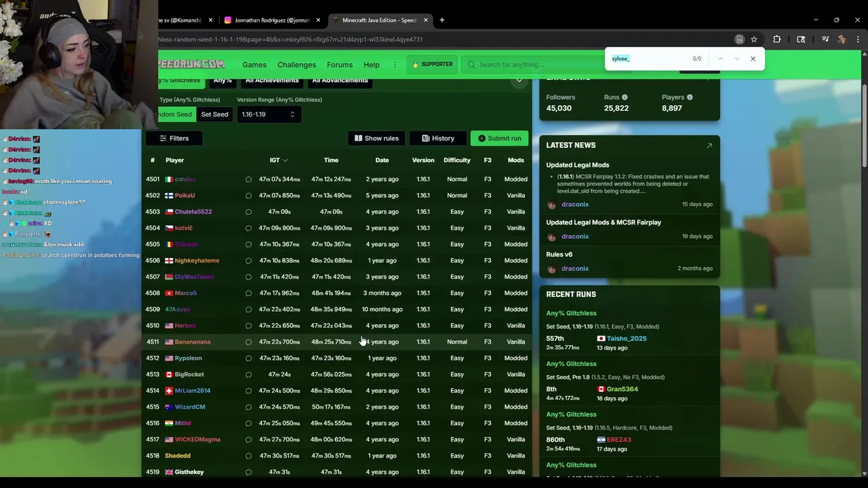This screenshot has height=488, width=868.
Task: Click the magnifier in site search
Action: pos(471,65)
